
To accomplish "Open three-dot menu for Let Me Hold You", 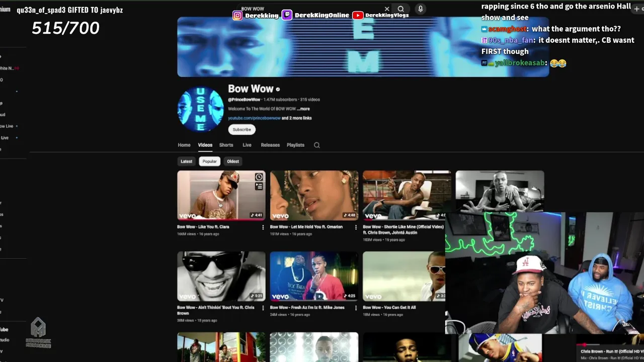I will 355,227.
